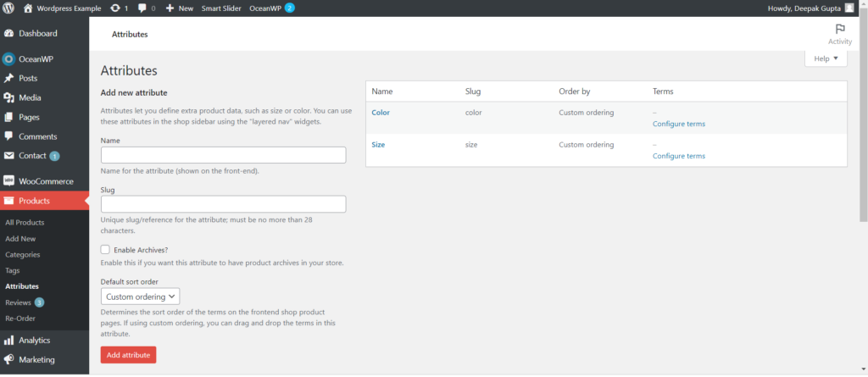Open All Products submenu item
This screenshot has width=868, height=377.
25,223
